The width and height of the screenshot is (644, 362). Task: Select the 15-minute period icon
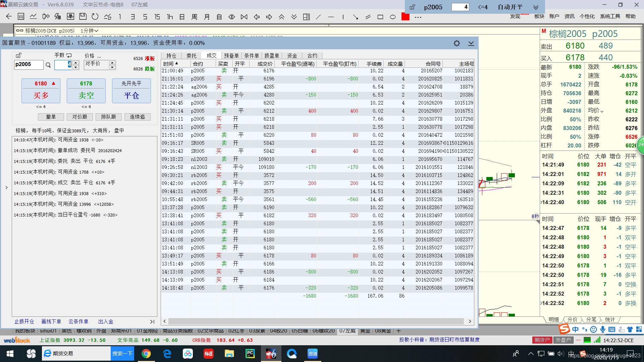click(157, 16)
